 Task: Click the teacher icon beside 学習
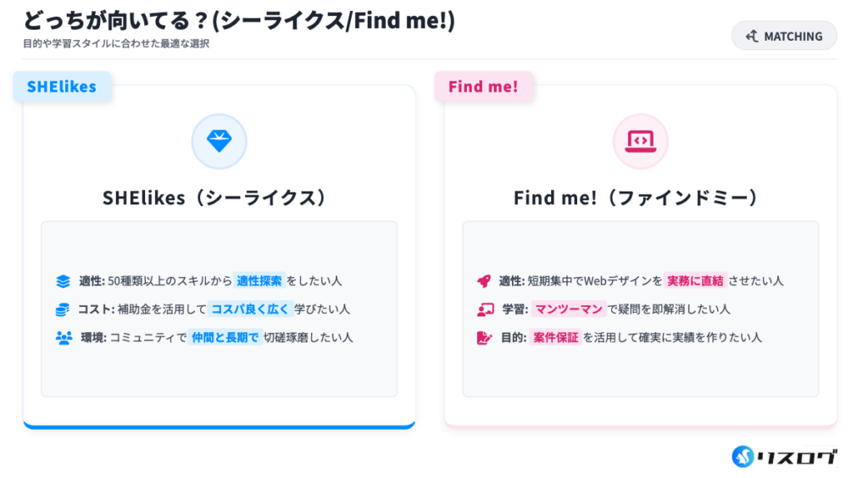tap(485, 309)
